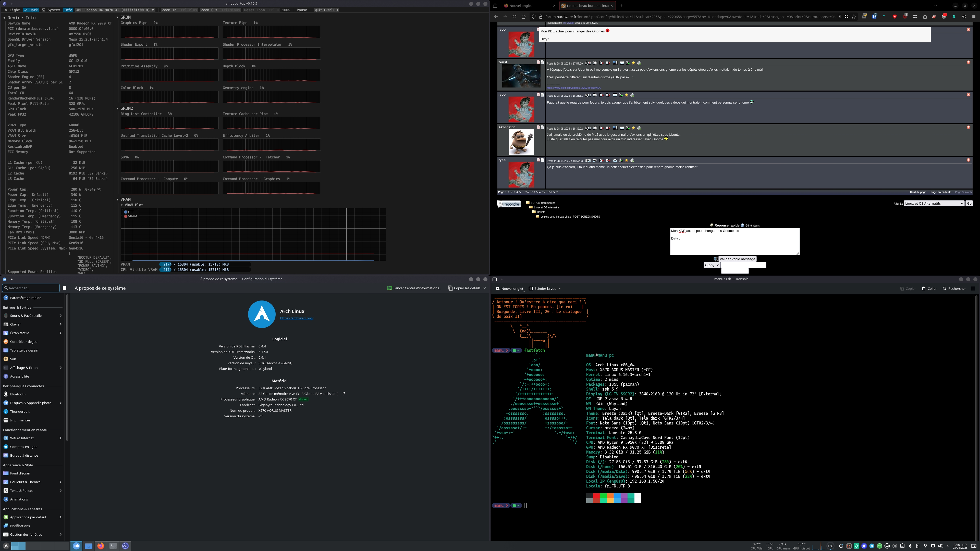
Task: Open the Konsole hamburger menu
Action: pos(973,289)
